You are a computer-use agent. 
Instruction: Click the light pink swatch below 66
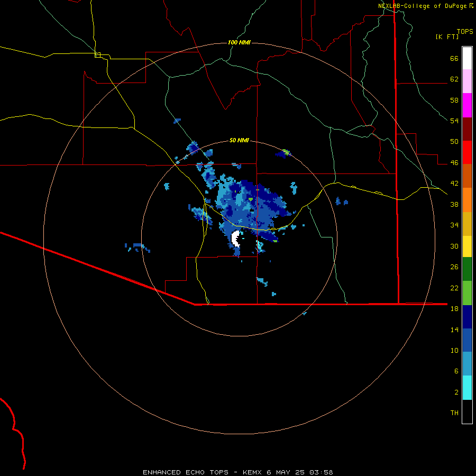(467, 81)
